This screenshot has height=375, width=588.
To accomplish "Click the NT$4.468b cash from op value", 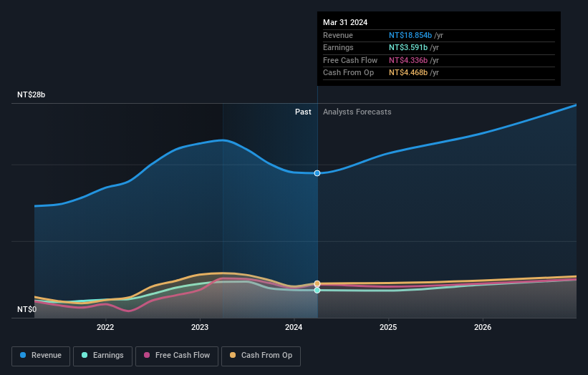I will pyautogui.click(x=408, y=73).
